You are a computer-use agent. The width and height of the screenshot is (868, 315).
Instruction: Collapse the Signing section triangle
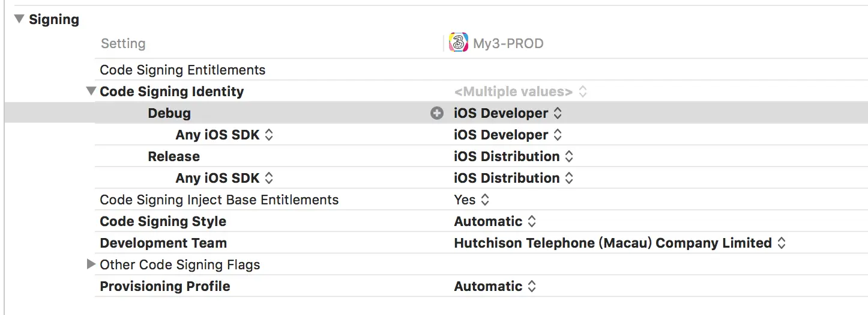pos(19,19)
